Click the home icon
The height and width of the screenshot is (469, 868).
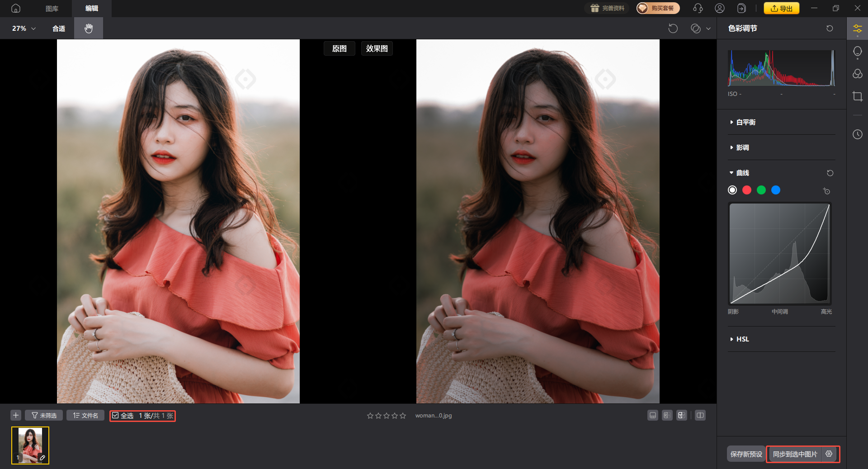tap(16, 8)
